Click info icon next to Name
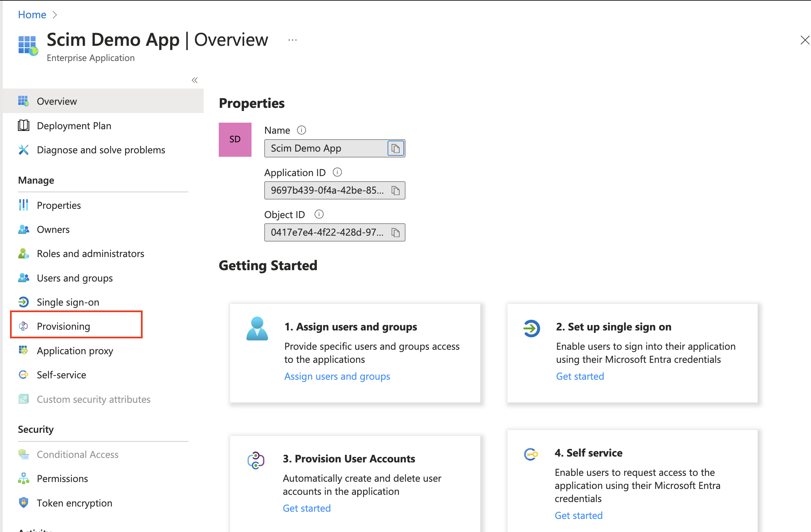This screenshot has height=532, width=811. click(301, 130)
